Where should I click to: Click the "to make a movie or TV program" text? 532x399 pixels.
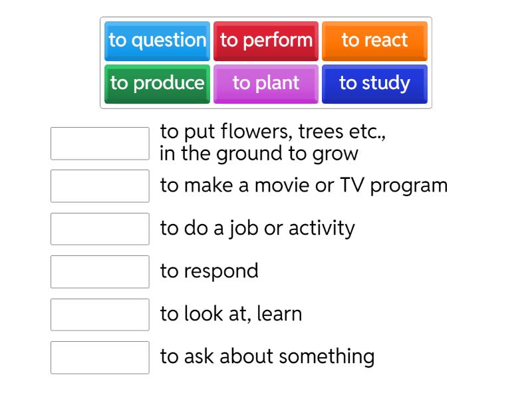[x=303, y=186]
